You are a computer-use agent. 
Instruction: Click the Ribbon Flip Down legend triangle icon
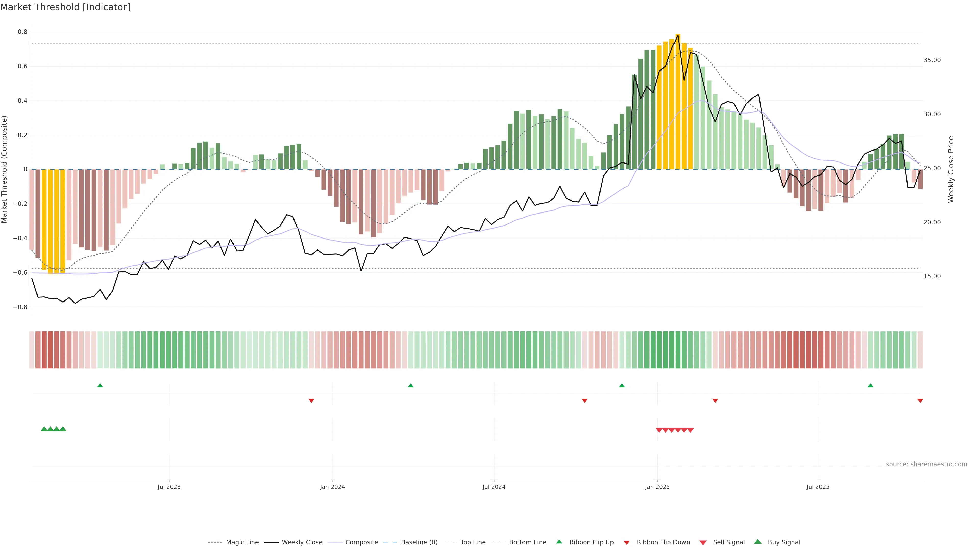tap(627, 543)
